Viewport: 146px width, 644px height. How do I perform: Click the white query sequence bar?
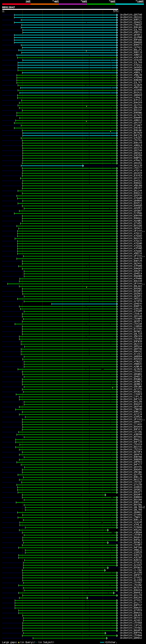tap(60, 10)
